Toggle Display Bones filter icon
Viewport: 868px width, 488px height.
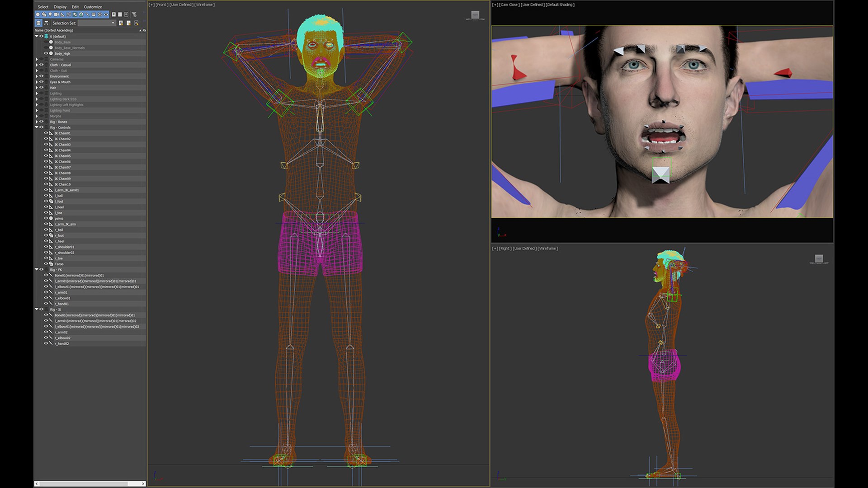point(87,14)
